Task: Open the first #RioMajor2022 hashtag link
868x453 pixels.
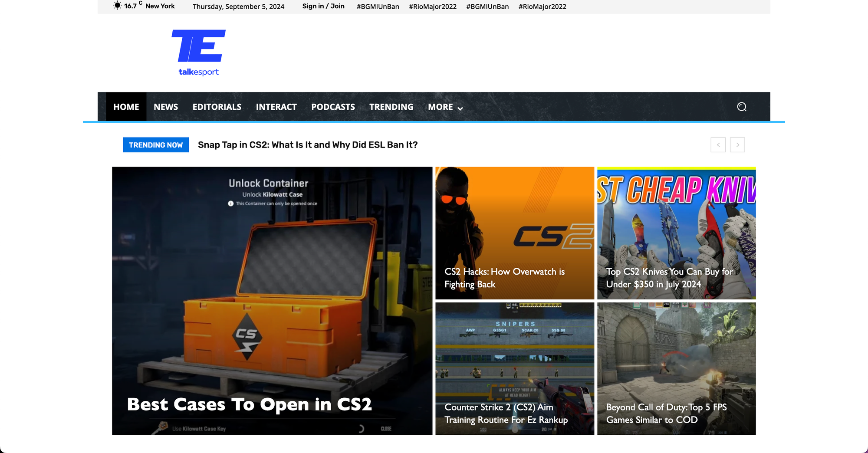Action: click(x=433, y=7)
